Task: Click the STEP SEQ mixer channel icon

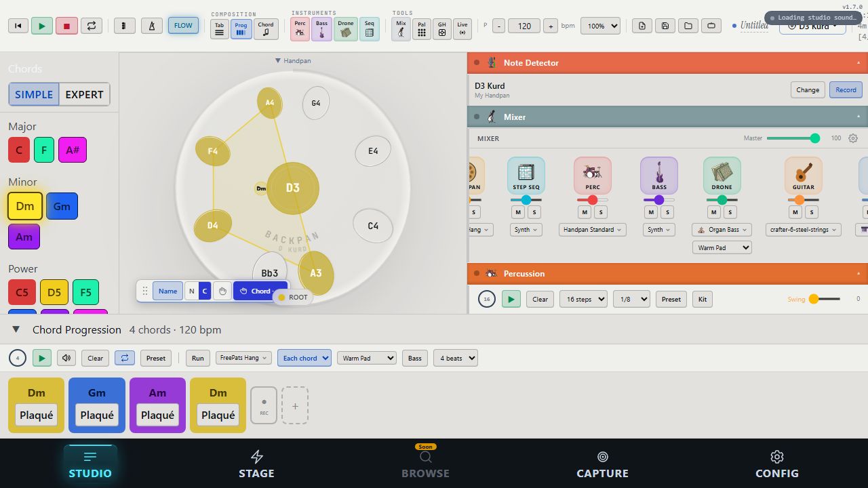Action: point(526,175)
